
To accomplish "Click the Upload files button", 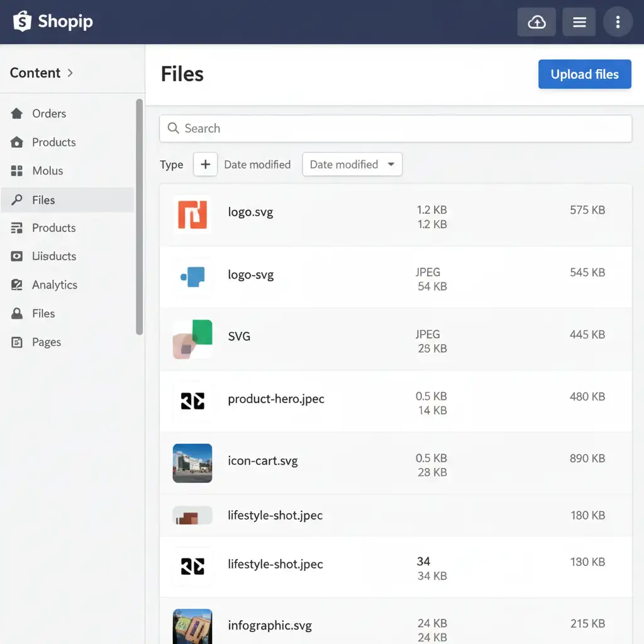I will (584, 74).
